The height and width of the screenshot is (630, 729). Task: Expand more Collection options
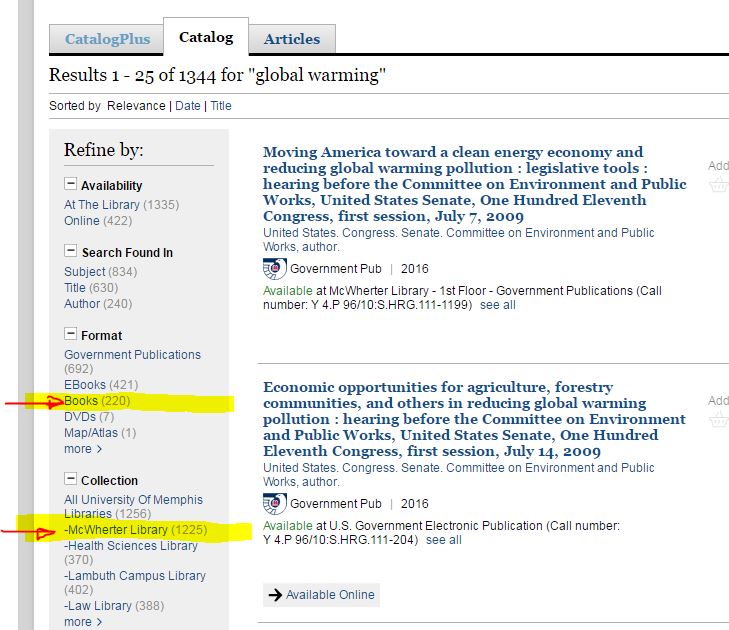coord(83,622)
